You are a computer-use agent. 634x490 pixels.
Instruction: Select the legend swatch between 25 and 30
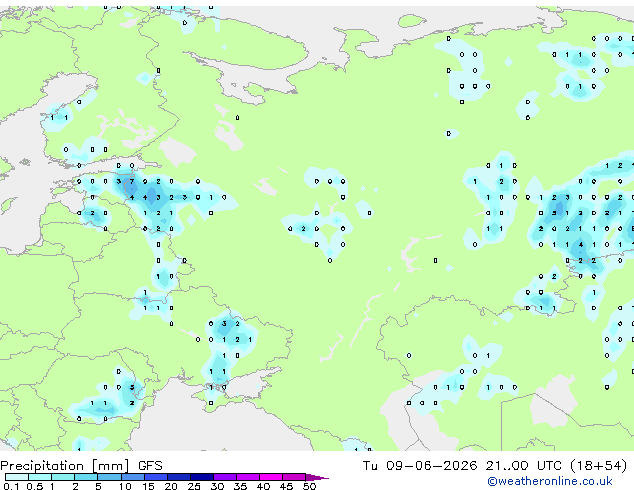coord(202,477)
